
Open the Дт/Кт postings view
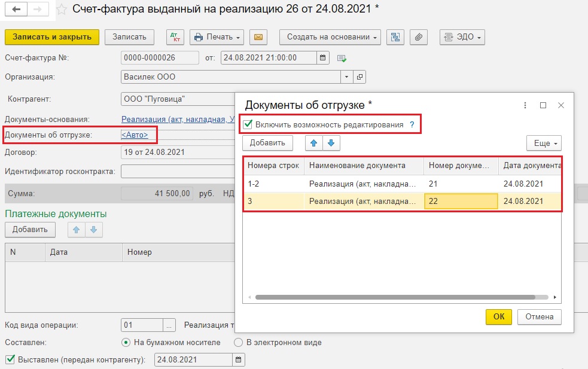(175, 37)
